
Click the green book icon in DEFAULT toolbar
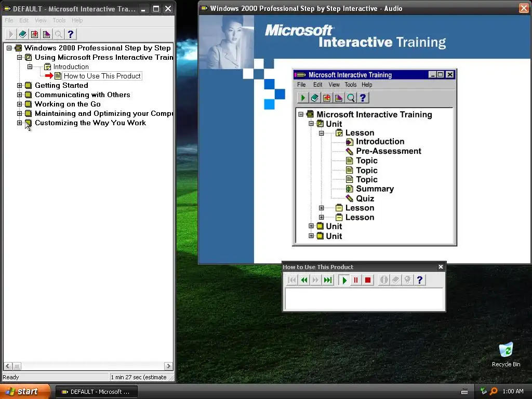(23, 34)
